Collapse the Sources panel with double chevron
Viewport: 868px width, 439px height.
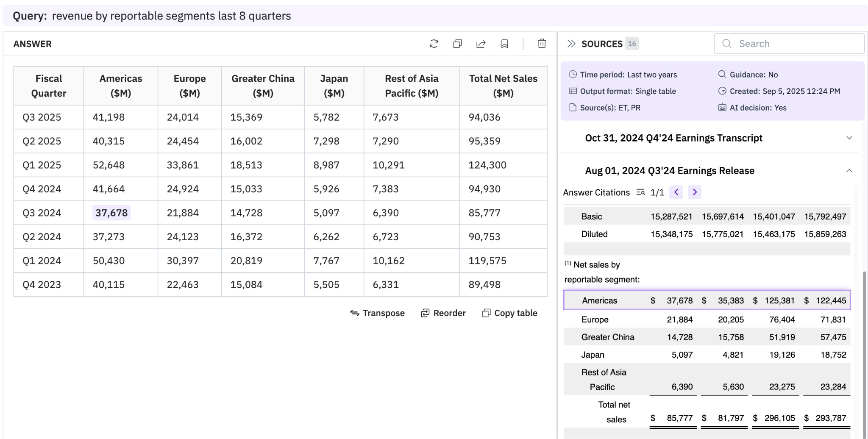click(x=571, y=44)
